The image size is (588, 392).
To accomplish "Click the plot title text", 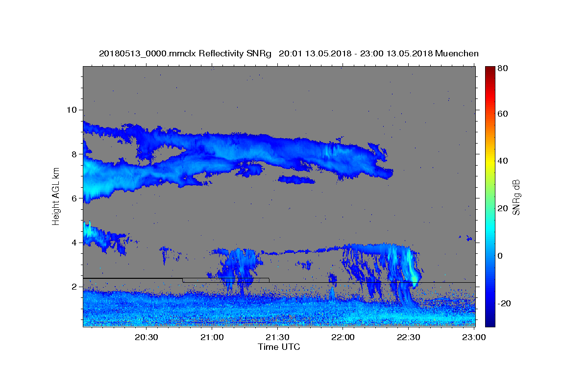I will click(x=289, y=54).
